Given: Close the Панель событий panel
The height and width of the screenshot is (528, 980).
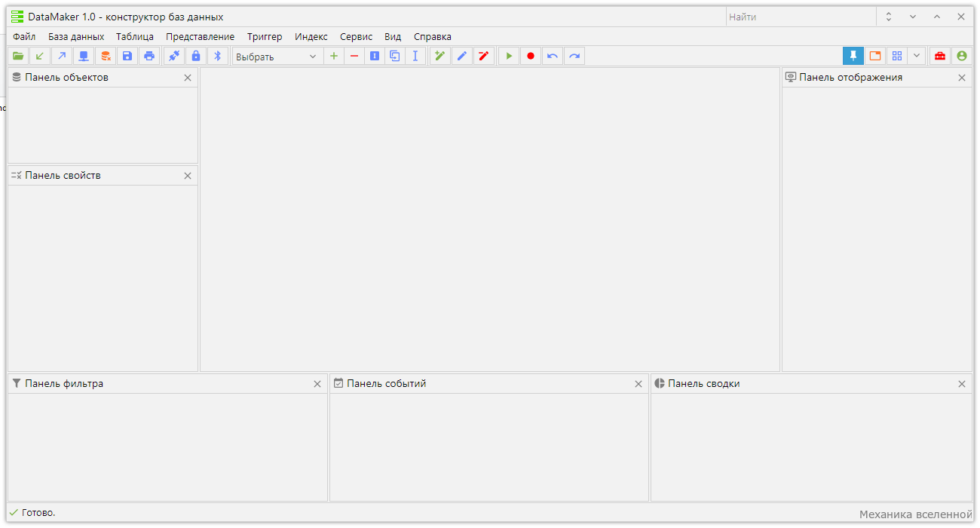Looking at the screenshot, I should (x=639, y=384).
